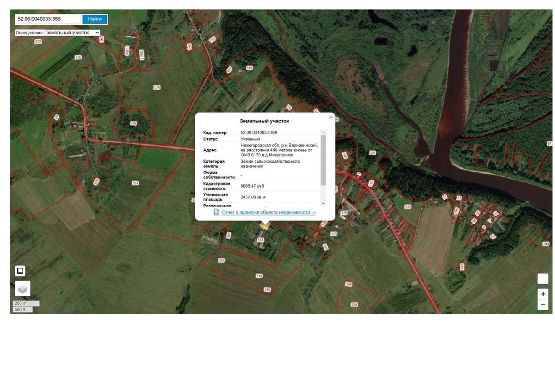Screen dimensions: 555x392
Task: Click parcel label 175 on the map
Action: (344, 213)
